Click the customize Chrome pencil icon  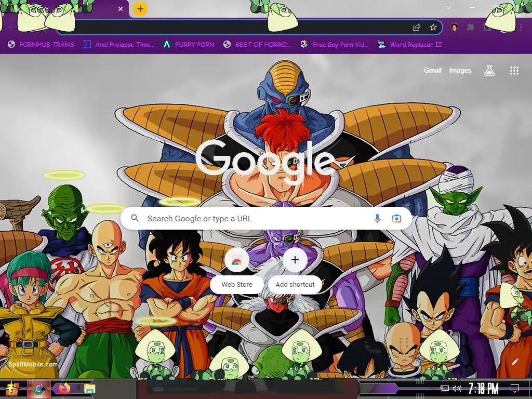pyautogui.click(x=515, y=362)
